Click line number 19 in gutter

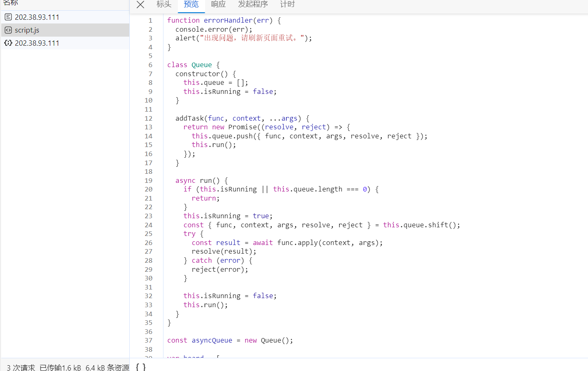pyautogui.click(x=148, y=180)
